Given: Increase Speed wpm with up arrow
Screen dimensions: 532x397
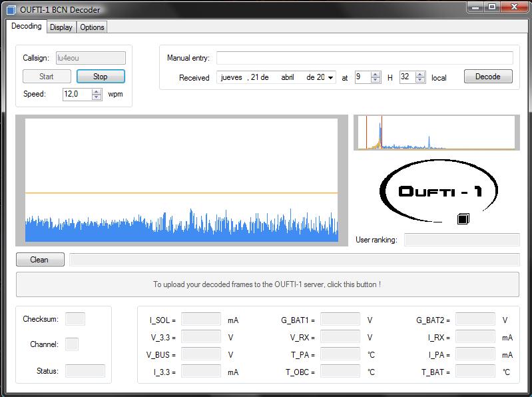Looking at the screenshot, I should pos(97,91).
